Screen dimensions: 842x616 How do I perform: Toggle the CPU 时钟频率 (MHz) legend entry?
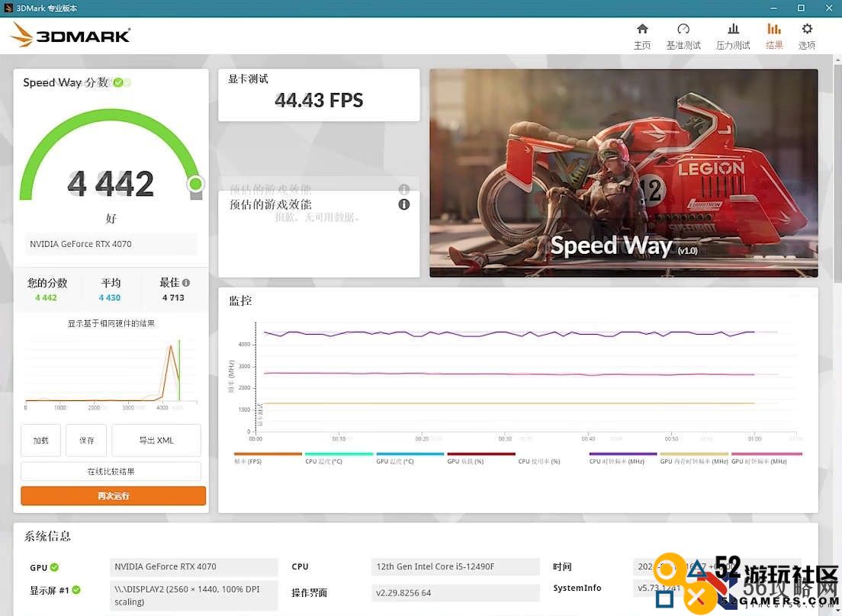(x=622, y=457)
